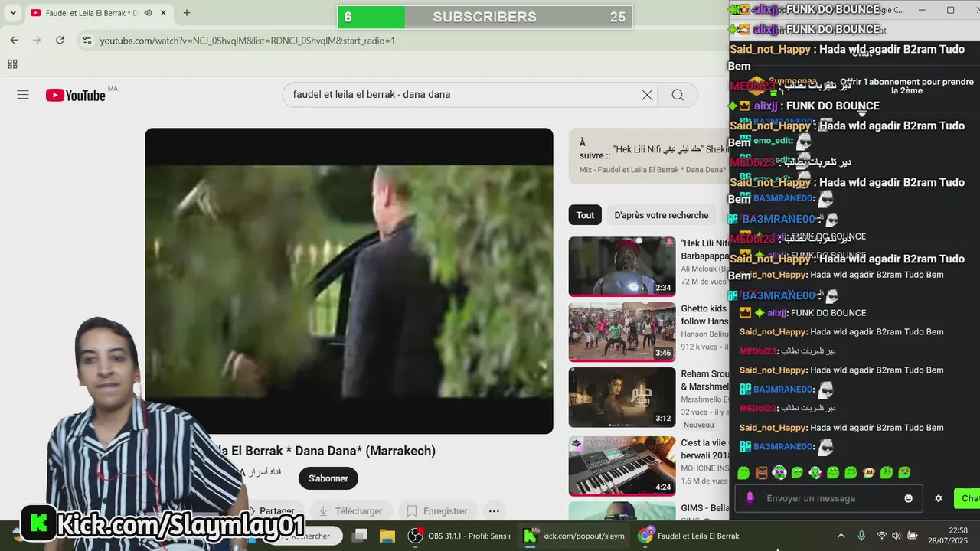The image size is (980, 551).
Task: Open volume control in system tray
Action: click(897, 536)
